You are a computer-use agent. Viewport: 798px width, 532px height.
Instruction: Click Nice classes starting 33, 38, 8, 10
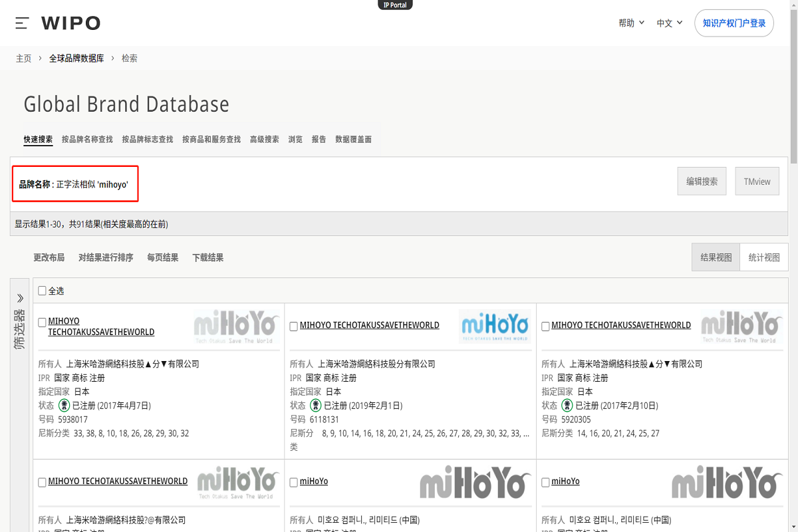tap(132, 434)
